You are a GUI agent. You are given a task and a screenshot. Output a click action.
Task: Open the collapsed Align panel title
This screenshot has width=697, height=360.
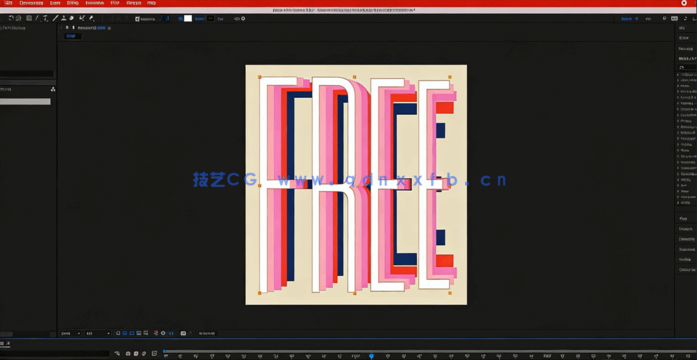(x=683, y=219)
